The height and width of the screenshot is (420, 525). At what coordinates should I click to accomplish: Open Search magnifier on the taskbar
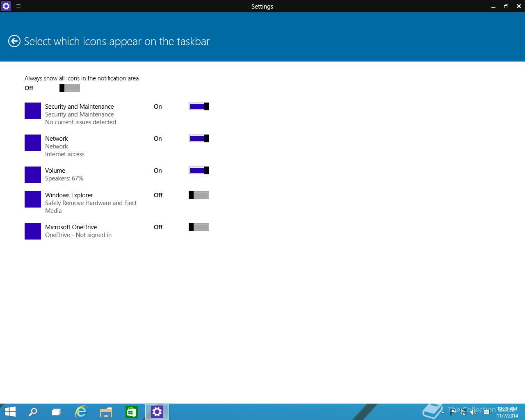coord(32,412)
